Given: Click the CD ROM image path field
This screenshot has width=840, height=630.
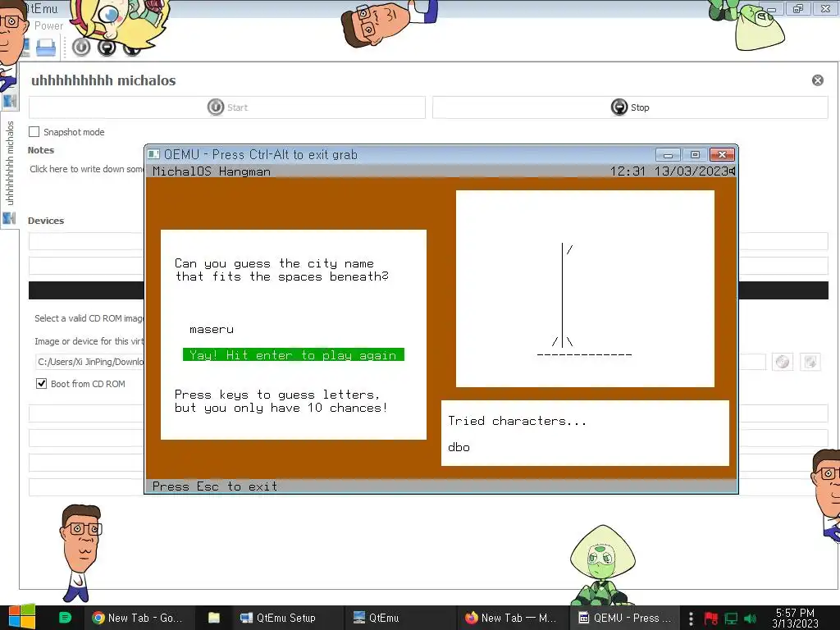Looking at the screenshot, I should [x=89, y=362].
